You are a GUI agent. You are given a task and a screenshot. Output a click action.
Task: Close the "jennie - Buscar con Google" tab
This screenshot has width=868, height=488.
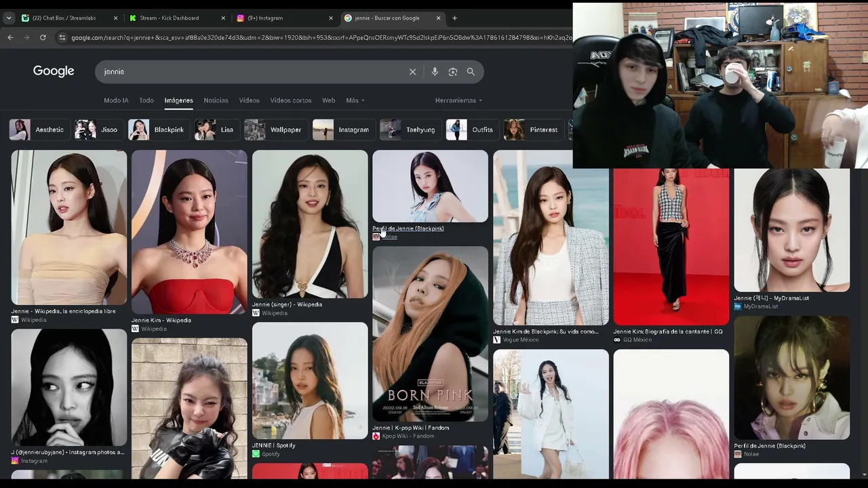coord(439,18)
